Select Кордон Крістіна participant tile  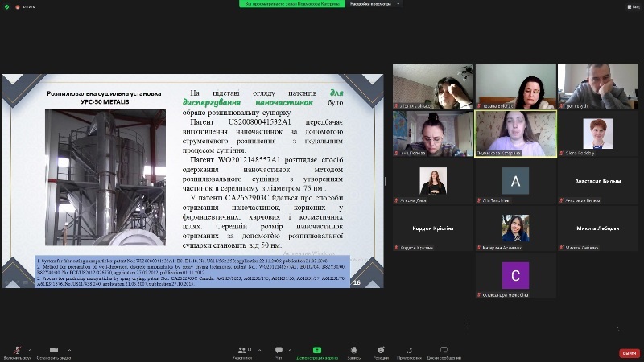(433, 228)
